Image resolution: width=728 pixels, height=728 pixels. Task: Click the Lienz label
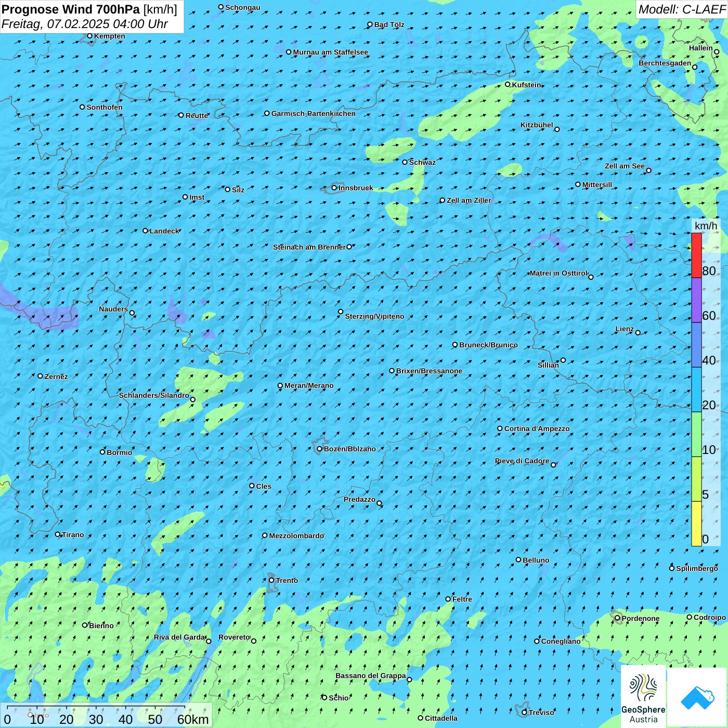(x=625, y=329)
